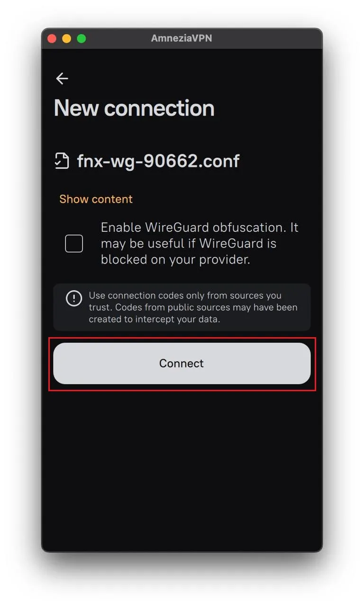Maximize window using the green button
This screenshot has width=364, height=607.
pos(82,38)
